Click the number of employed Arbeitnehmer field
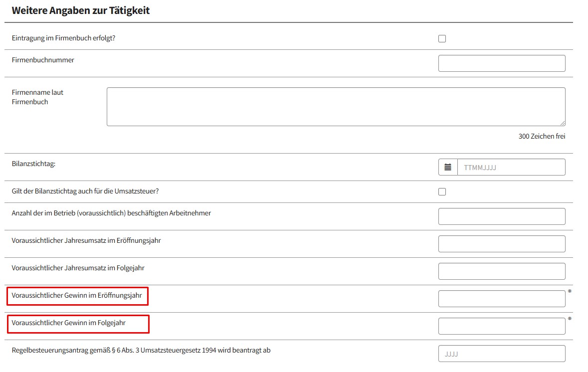 click(x=501, y=216)
